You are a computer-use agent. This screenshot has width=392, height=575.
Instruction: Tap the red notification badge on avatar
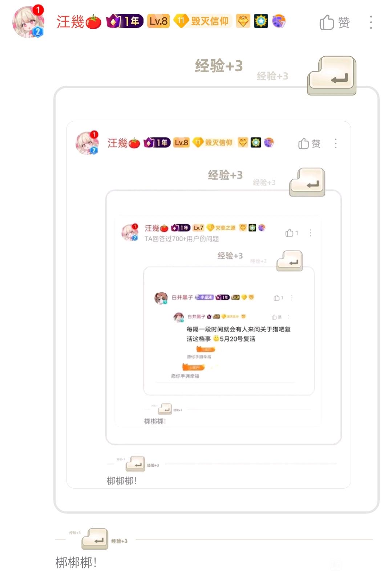[38, 10]
